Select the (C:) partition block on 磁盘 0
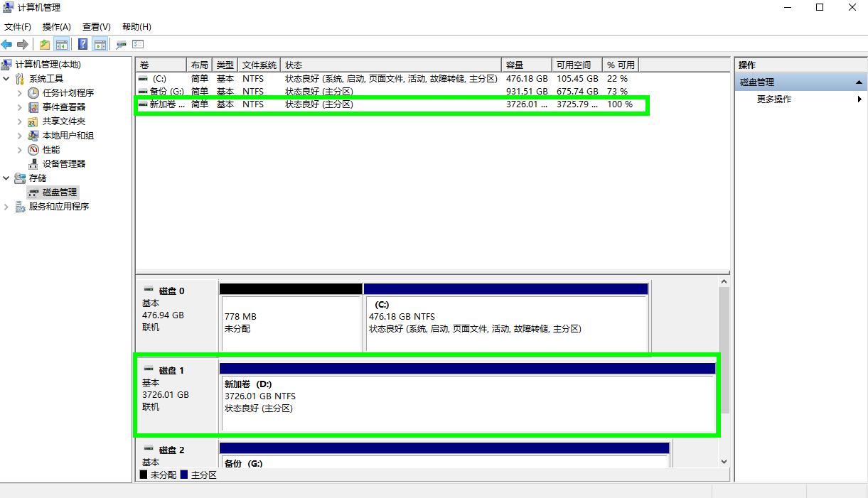The height and width of the screenshot is (498, 868). (x=505, y=317)
